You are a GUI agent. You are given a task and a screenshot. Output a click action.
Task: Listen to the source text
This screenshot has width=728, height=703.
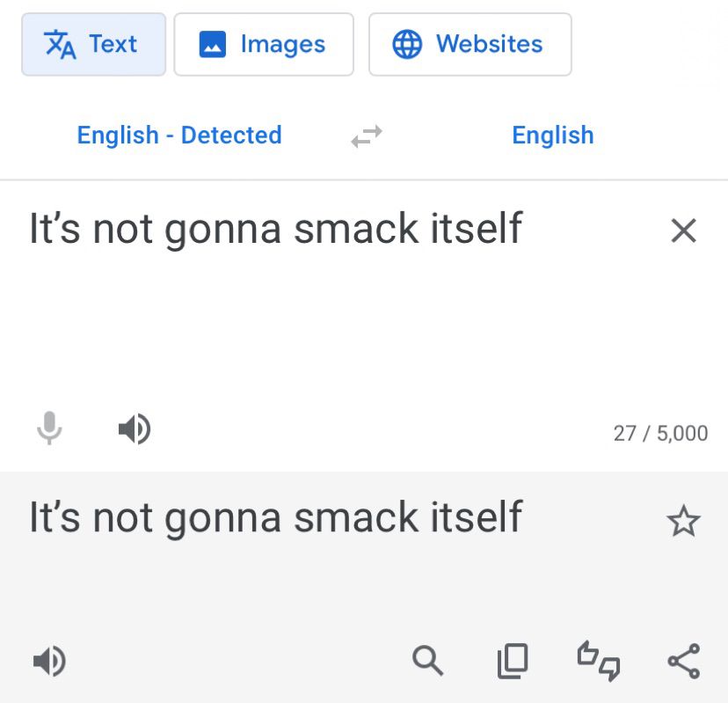pyautogui.click(x=134, y=430)
